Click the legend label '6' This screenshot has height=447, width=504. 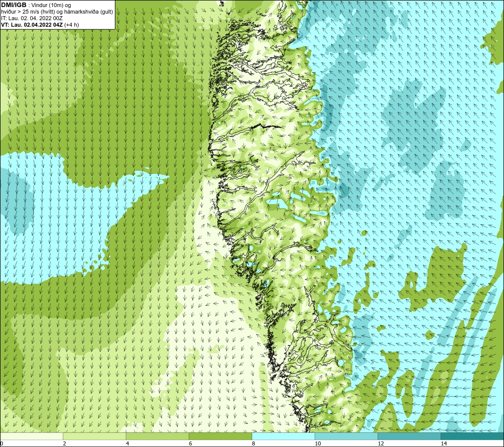(191, 444)
